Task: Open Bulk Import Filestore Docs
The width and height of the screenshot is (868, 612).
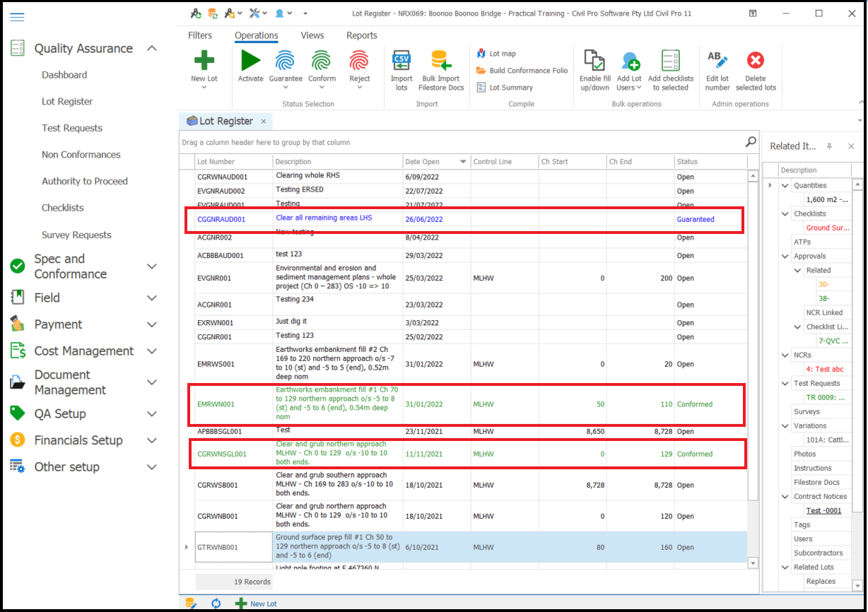Action: click(x=441, y=61)
